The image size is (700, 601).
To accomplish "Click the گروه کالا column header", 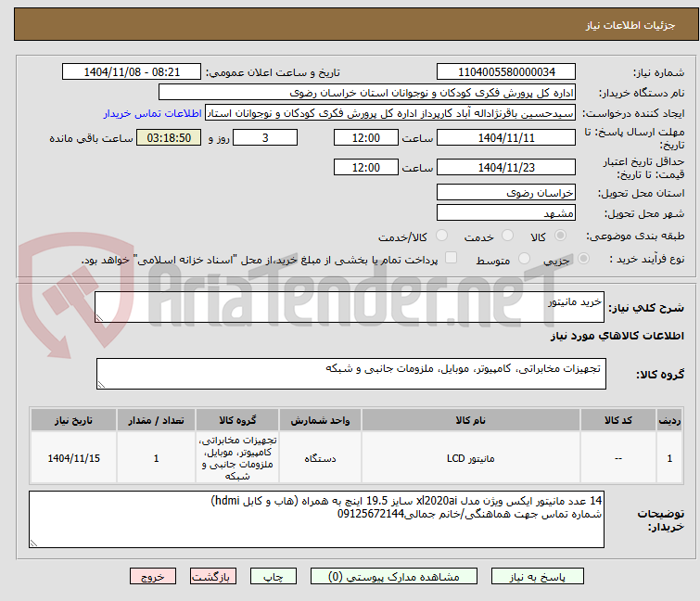I will [237, 420].
